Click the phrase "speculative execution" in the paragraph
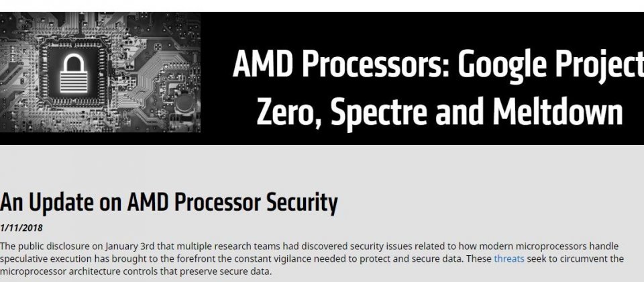 [x=46, y=259]
